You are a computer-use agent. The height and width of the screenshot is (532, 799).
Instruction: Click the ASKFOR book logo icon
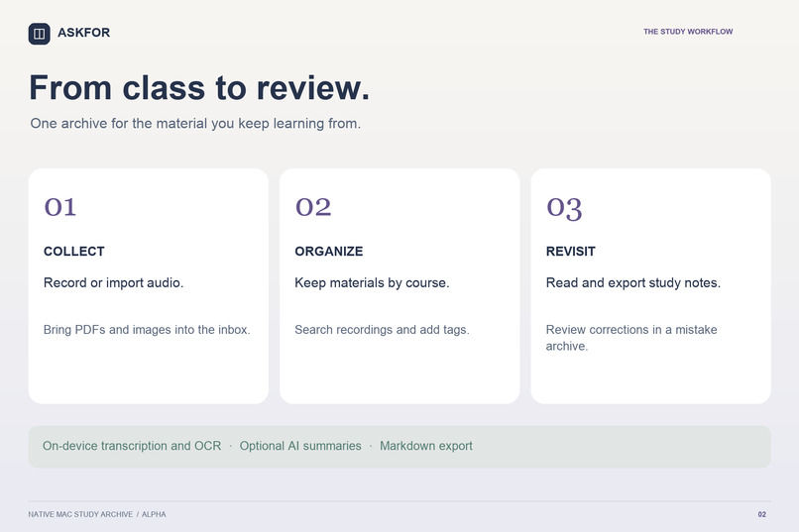click(40, 34)
